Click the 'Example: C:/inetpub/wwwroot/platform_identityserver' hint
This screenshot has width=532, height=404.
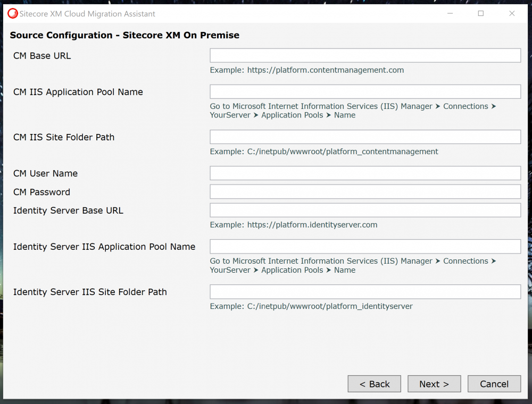[x=311, y=306]
